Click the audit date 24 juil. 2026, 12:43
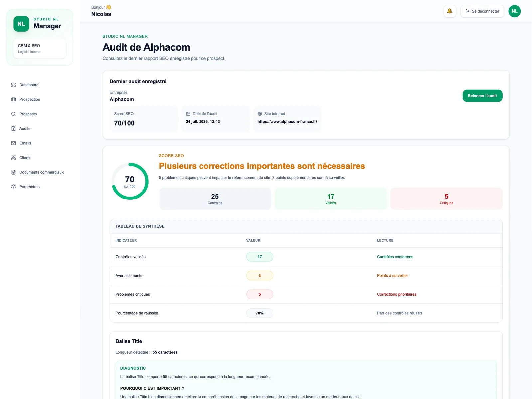532x399 pixels. (203, 122)
